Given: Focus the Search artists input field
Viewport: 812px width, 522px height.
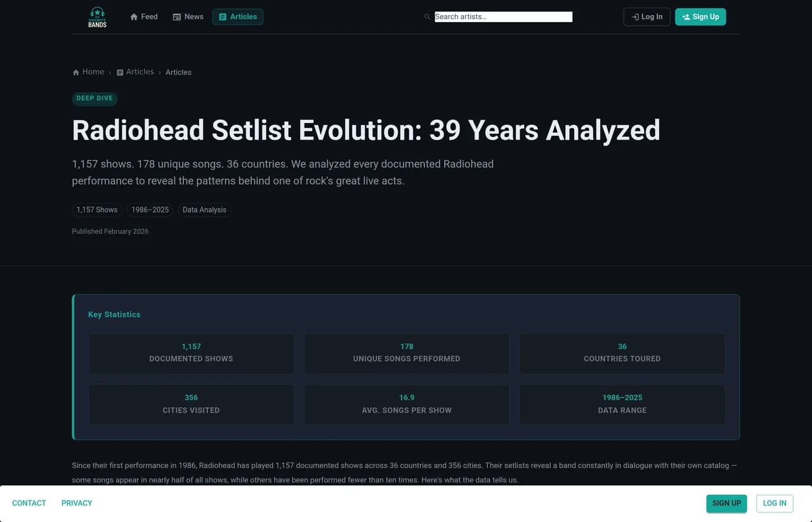Looking at the screenshot, I should (x=503, y=17).
